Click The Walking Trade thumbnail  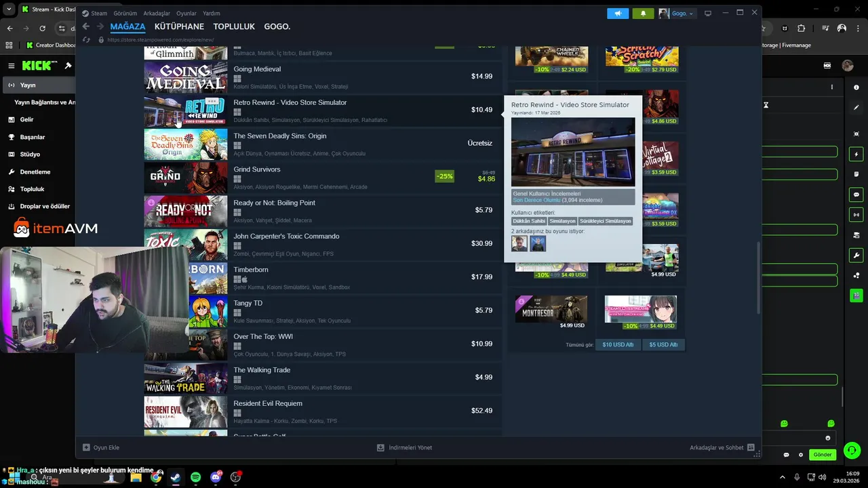pos(186,378)
